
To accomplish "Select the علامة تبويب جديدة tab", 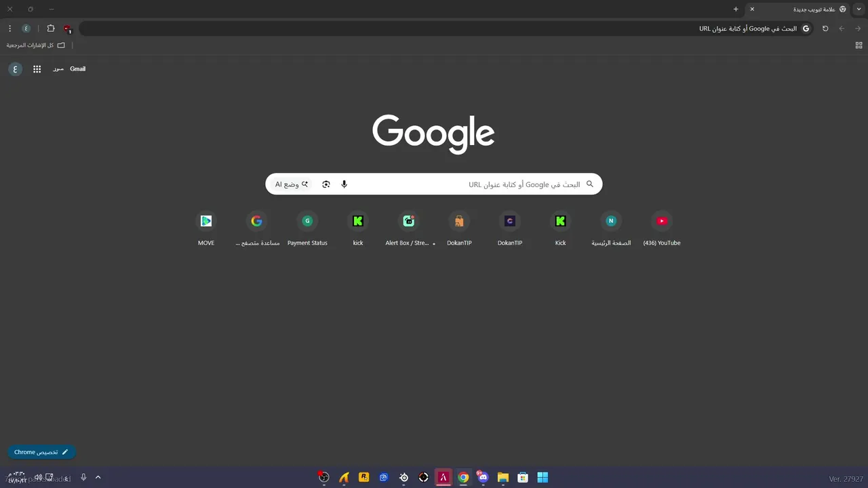I will click(798, 9).
